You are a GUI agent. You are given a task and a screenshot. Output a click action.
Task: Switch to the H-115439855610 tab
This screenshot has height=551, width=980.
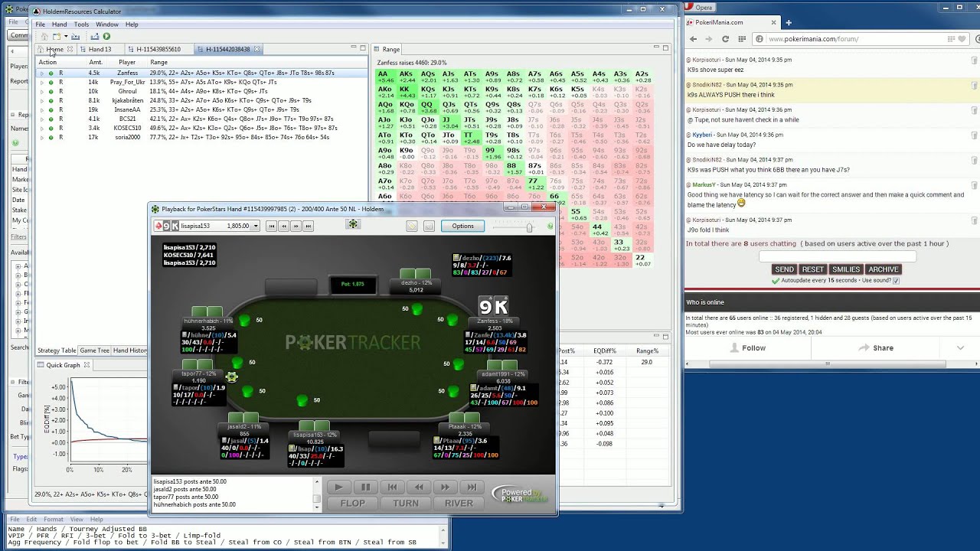[x=158, y=49]
